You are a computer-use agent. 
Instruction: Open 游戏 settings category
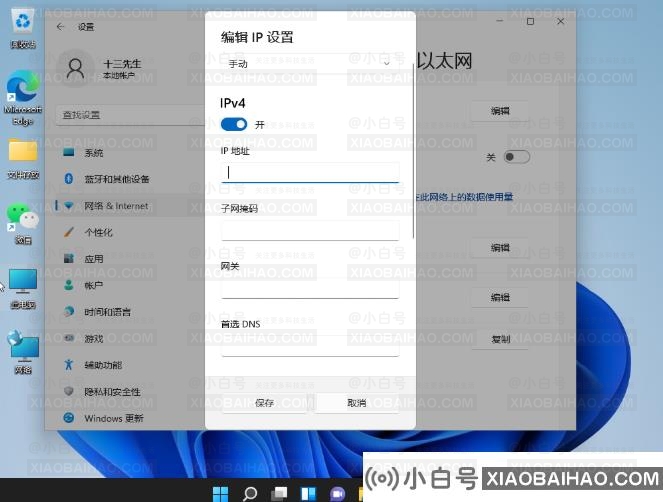[129, 338]
